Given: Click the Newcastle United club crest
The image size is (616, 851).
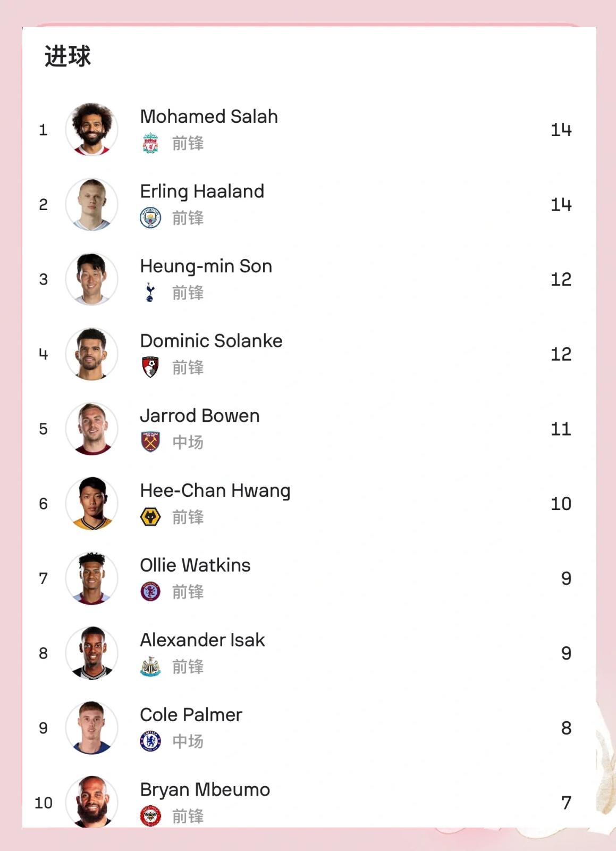Looking at the screenshot, I should 150,666.
